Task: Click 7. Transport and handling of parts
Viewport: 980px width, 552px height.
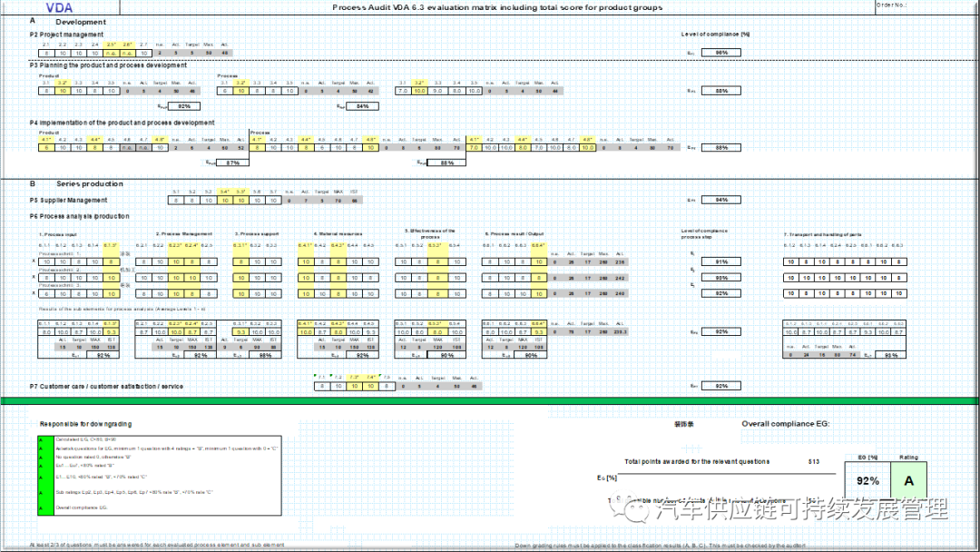Action: pyautogui.click(x=822, y=234)
